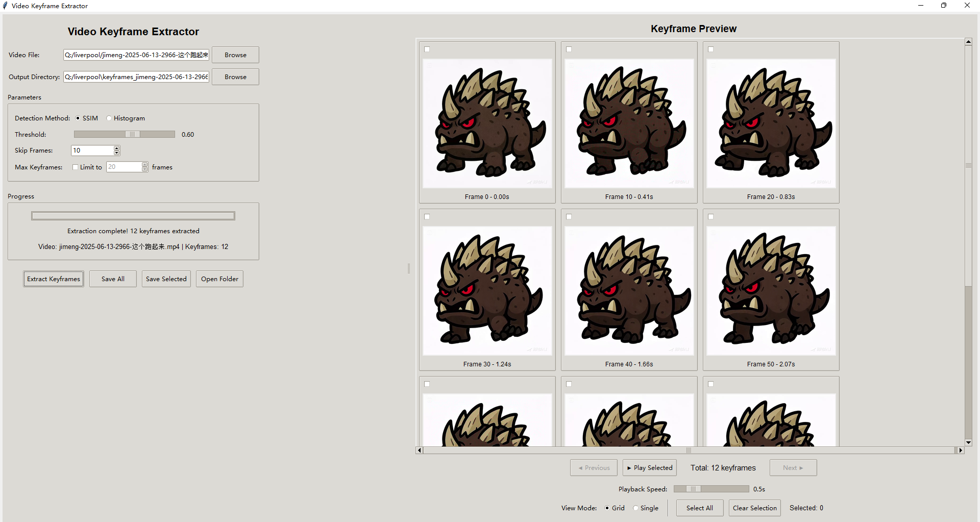This screenshot has width=980, height=522.
Task: Decrease Skip Frames with down arrow
Action: 117,153
